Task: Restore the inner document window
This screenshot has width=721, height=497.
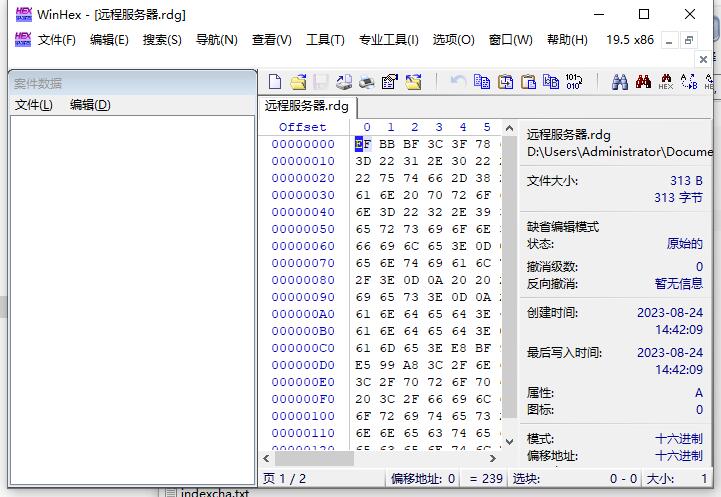Action: pyautogui.click(x=689, y=40)
